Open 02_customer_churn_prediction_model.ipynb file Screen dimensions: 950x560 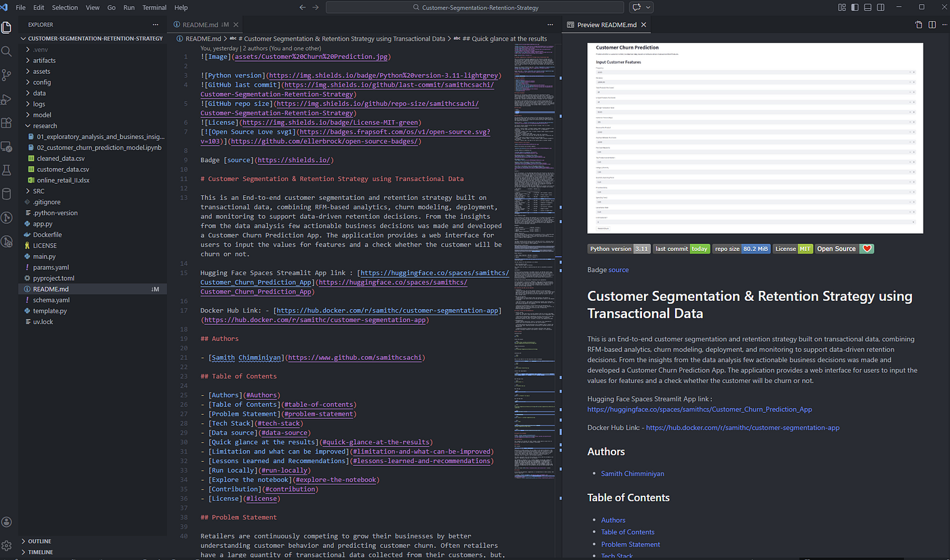[99, 147]
